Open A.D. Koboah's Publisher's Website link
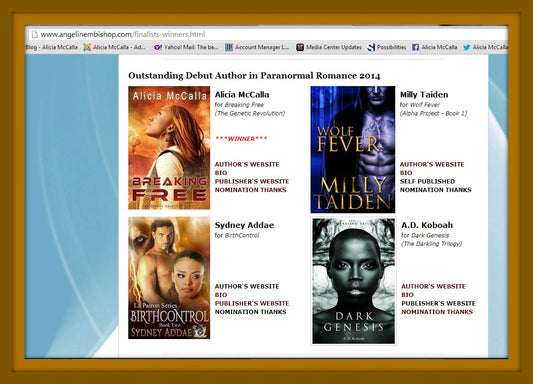 tap(439, 303)
